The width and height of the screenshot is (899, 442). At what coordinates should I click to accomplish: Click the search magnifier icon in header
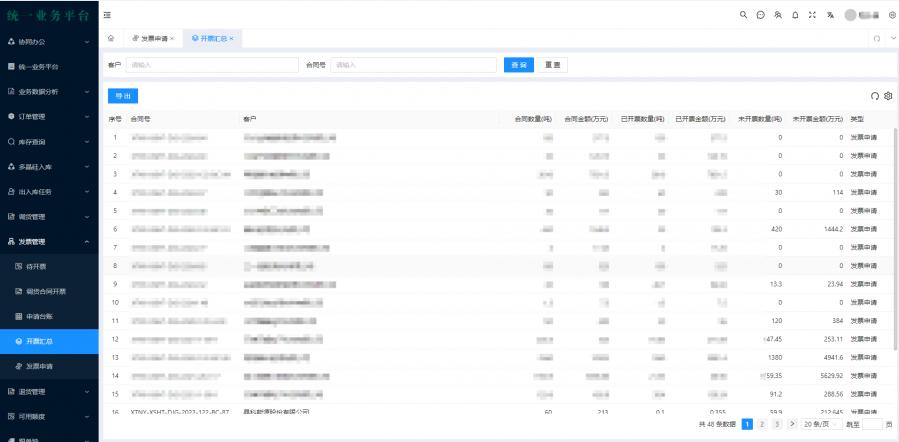[743, 15]
